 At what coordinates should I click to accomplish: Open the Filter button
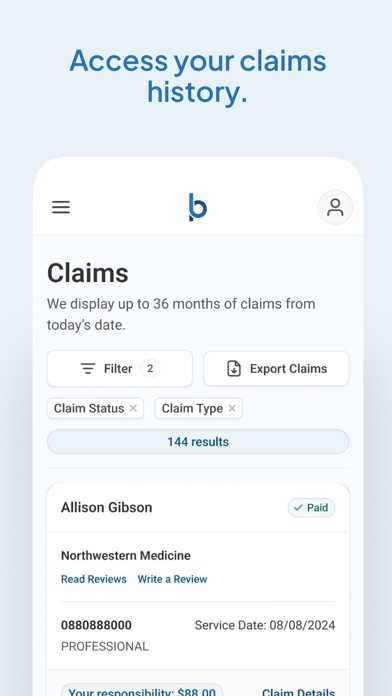pos(120,368)
